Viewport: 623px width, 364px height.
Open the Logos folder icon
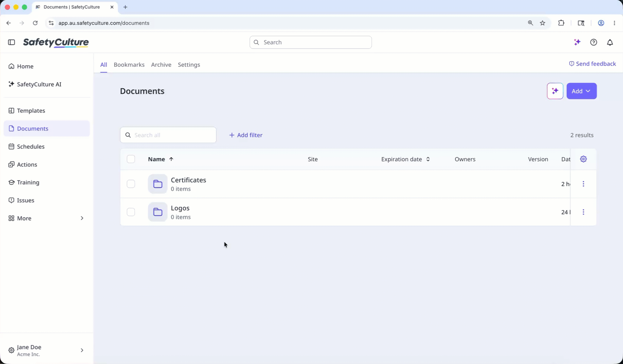click(158, 212)
